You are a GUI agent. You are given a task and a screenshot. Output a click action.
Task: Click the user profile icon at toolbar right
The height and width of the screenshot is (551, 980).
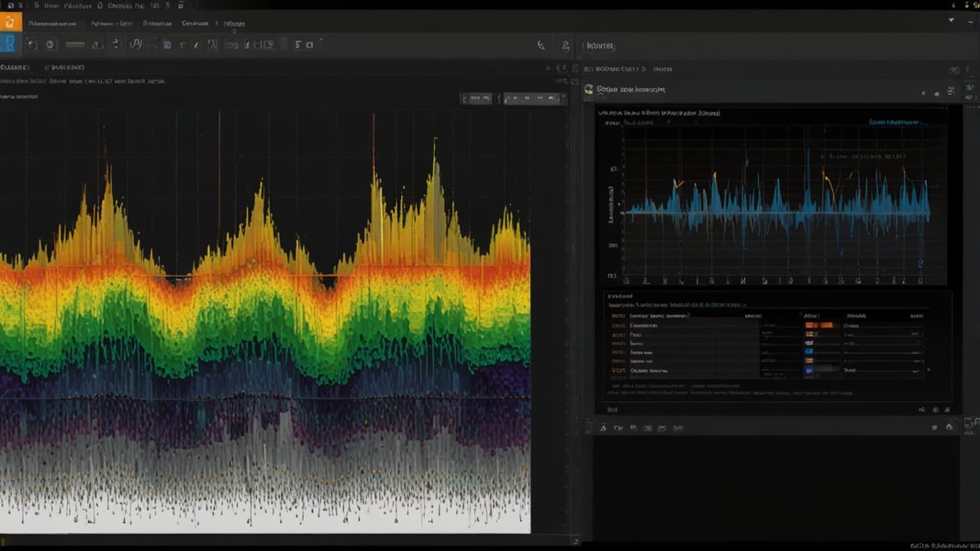coord(566,46)
